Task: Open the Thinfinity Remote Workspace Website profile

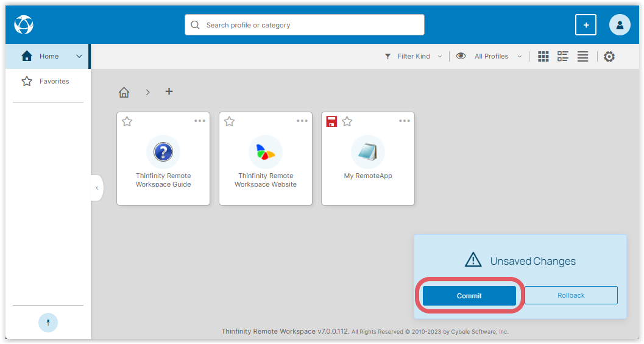Action: coord(265,158)
